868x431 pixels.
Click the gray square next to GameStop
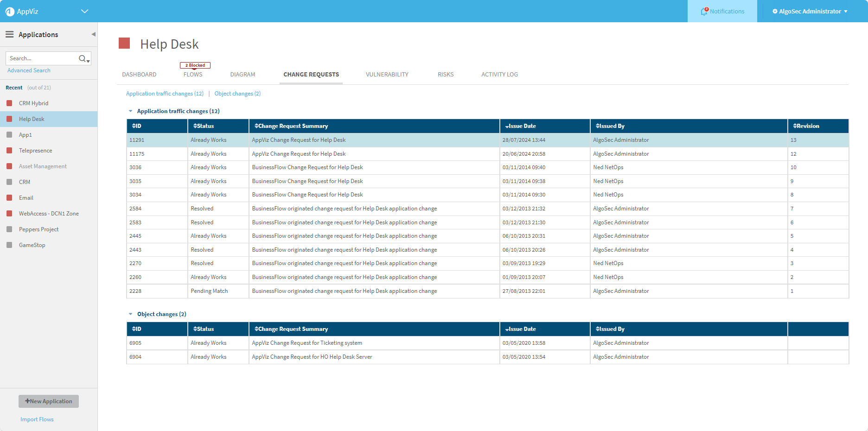(x=9, y=245)
